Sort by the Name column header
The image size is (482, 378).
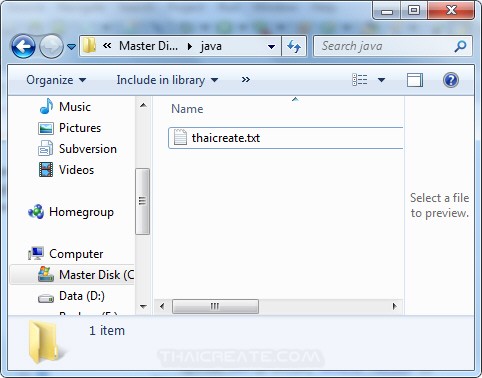(187, 109)
